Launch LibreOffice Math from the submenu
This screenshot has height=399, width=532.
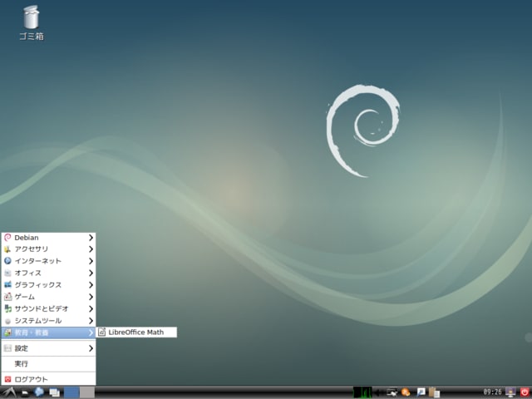pos(136,332)
